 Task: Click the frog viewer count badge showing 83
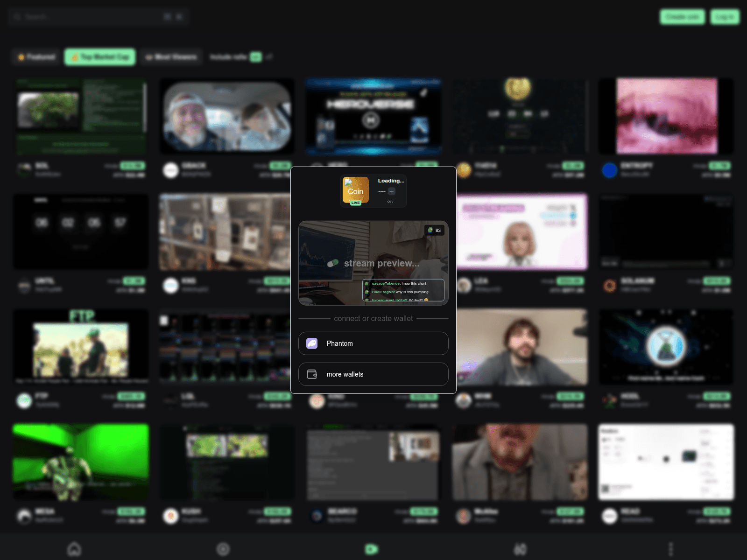point(434,230)
